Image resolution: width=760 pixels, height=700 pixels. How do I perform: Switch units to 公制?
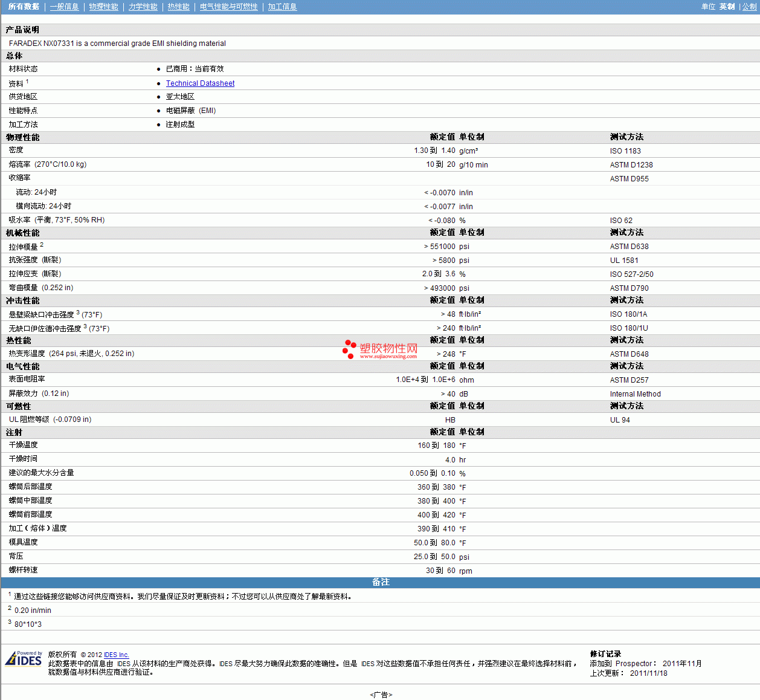click(x=750, y=7)
